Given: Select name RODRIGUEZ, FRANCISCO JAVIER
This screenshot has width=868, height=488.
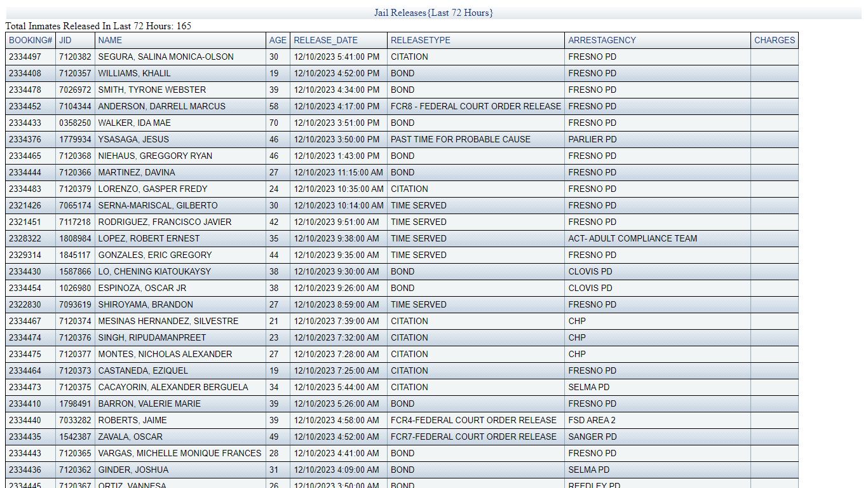Looking at the screenshot, I should (165, 222).
